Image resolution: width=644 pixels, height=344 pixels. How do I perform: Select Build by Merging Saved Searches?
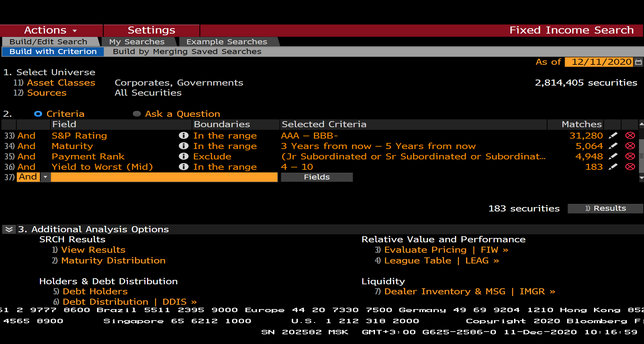coord(187,52)
